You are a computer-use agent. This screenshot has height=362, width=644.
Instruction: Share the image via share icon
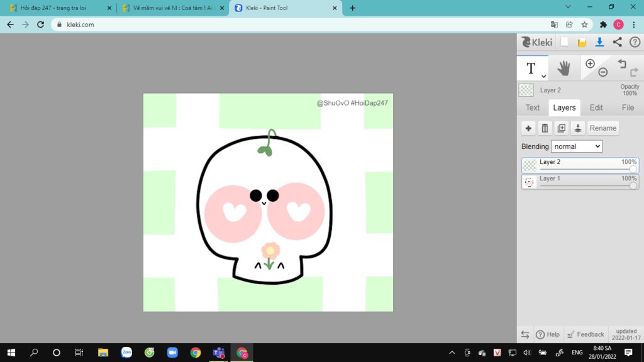pos(618,42)
